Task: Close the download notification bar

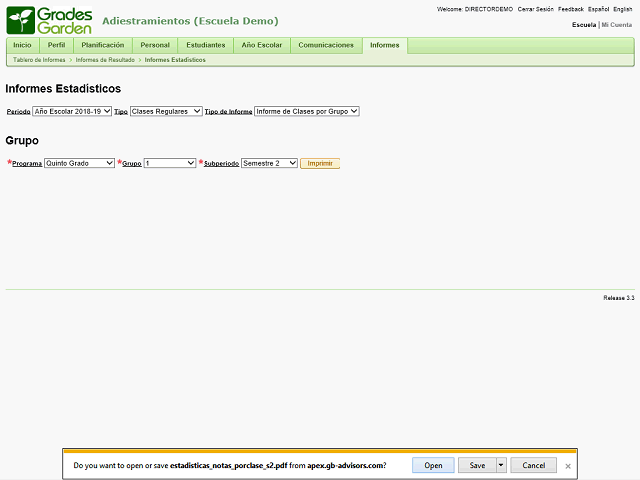Action: tap(568, 466)
